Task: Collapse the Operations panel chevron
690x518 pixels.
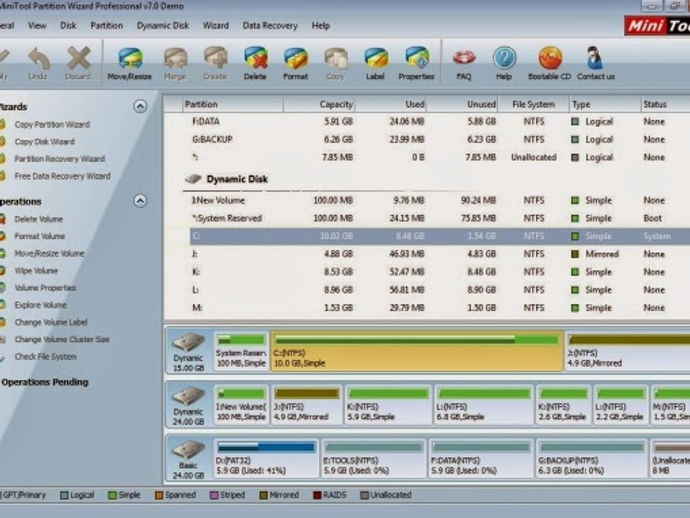Action: [140, 201]
